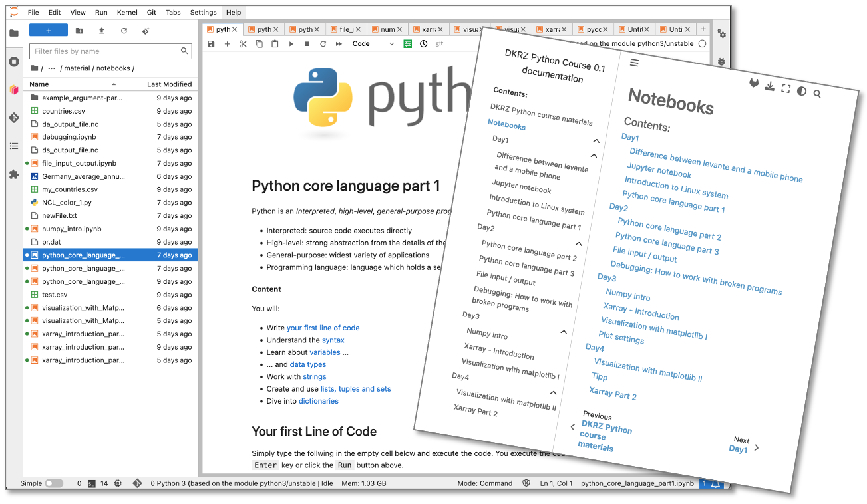The height and width of the screenshot is (504, 867).
Task: Collapse the Day3 section in the contents
Action: pos(564,332)
